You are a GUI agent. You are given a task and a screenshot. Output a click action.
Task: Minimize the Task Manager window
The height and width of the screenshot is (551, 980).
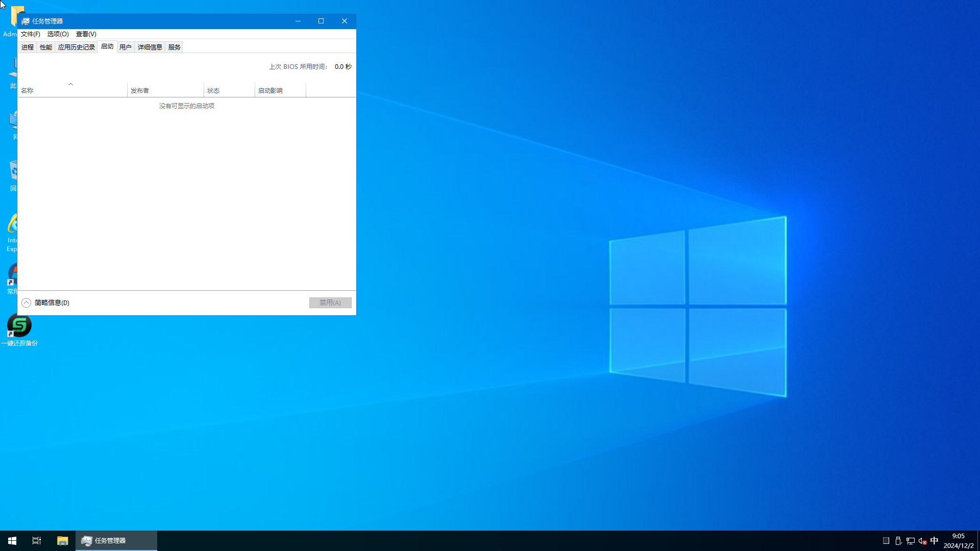click(x=298, y=21)
